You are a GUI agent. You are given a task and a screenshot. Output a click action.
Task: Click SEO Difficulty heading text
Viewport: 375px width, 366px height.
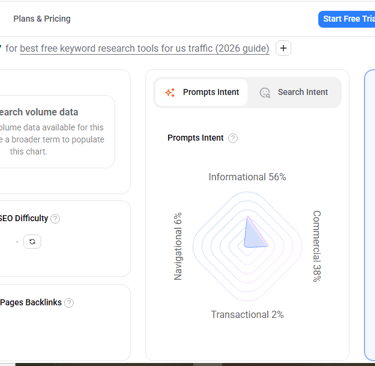[24, 218]
